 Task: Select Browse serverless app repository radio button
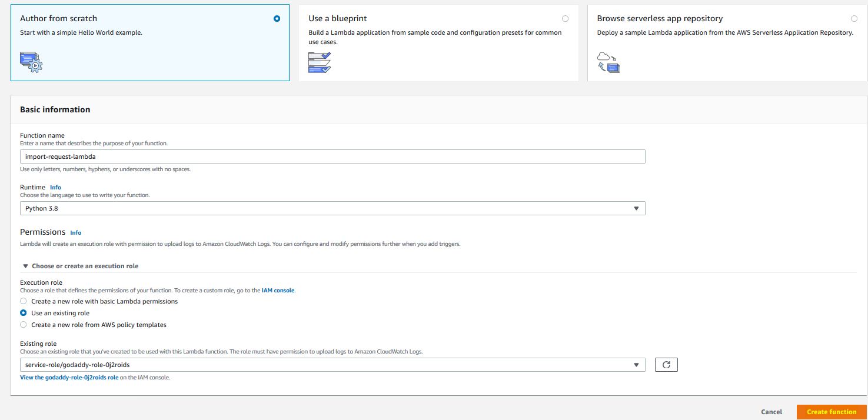(854, 19)
